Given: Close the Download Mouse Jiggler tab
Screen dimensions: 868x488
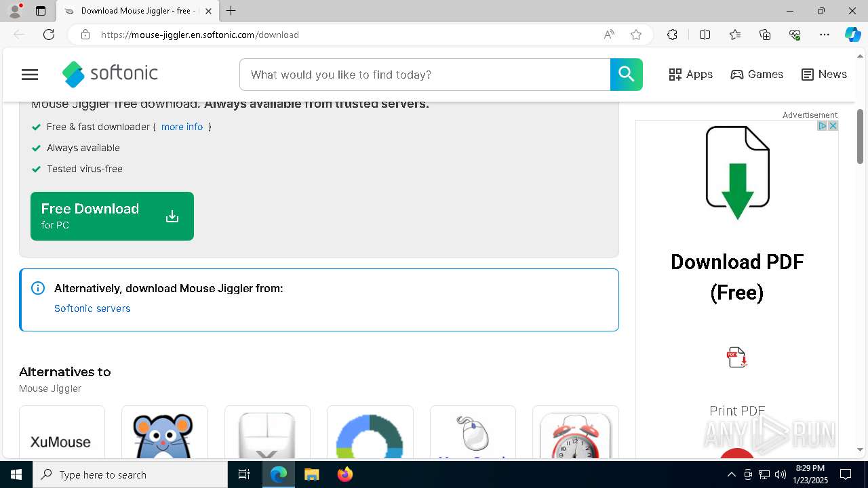Looking at the screenshot, I should 208,11.
